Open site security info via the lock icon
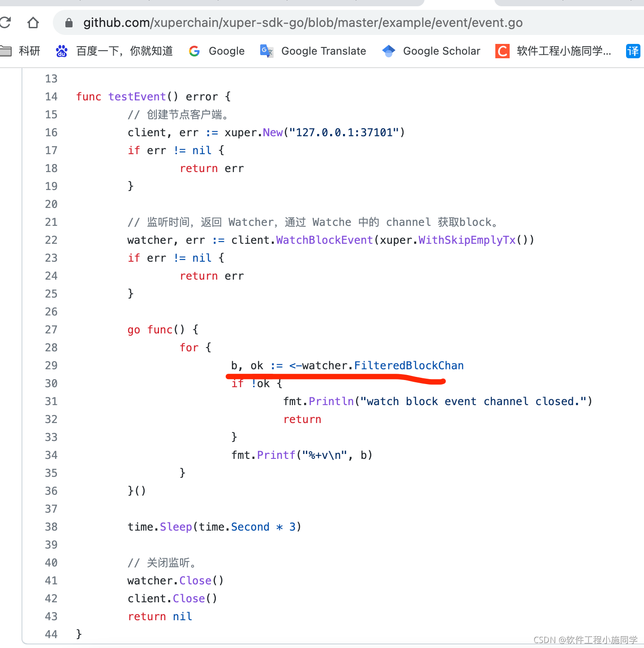The image size is (644, 648). (x=68, y=22)
